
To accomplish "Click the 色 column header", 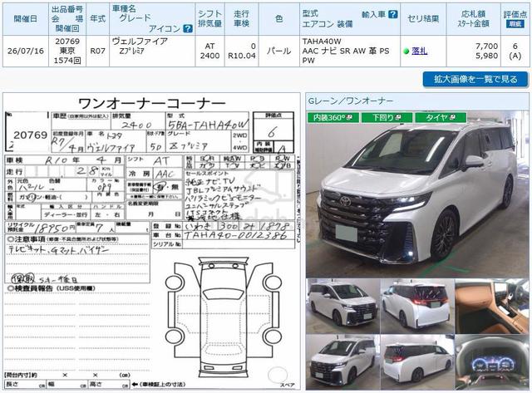I will [279, 19].
